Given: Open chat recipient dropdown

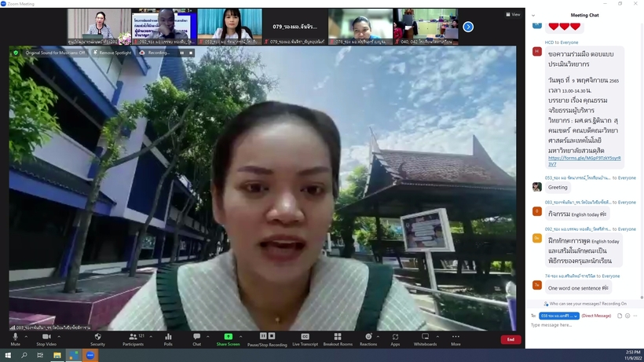Looking at the screenshot, I should [559, 316].
